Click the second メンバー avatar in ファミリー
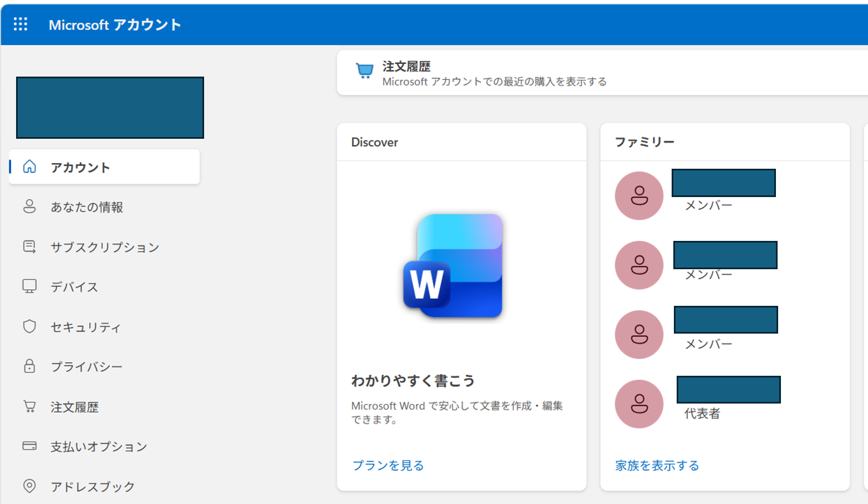The width and height of the screenshot is (868, 504). (x=639, y=265)
